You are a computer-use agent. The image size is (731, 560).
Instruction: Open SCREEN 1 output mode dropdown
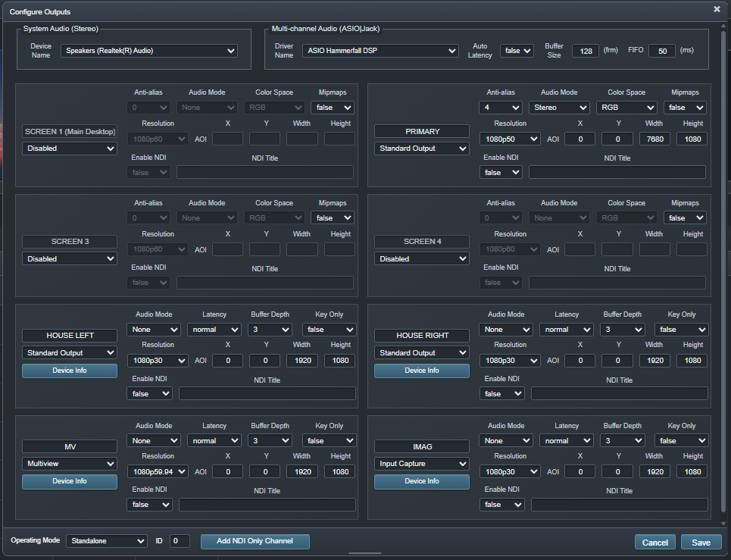pyautogui.click(x=70, y=149)
